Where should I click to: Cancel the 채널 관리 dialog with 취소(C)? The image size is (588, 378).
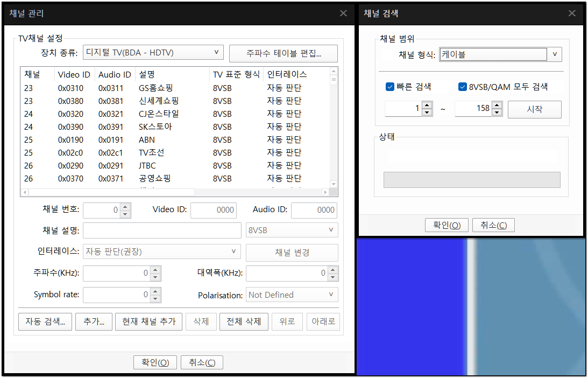coord(202,362)
